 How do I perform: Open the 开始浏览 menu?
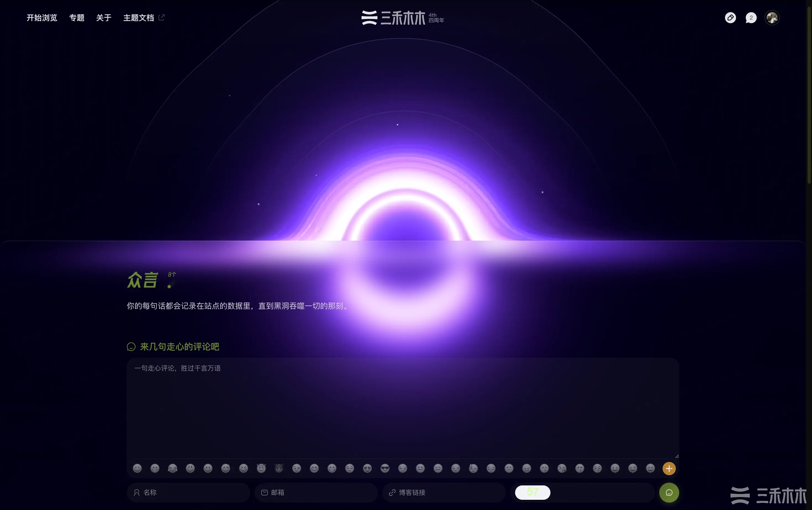point(42,18)
